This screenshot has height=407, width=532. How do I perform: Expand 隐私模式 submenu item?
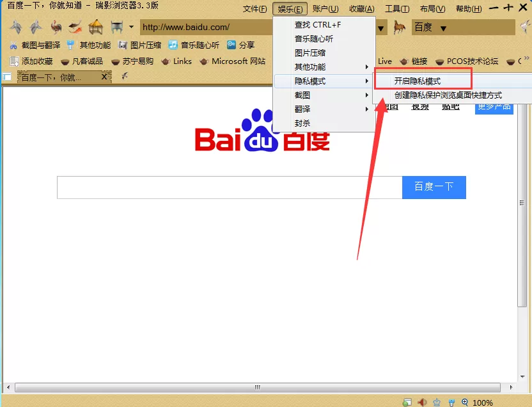324,81
